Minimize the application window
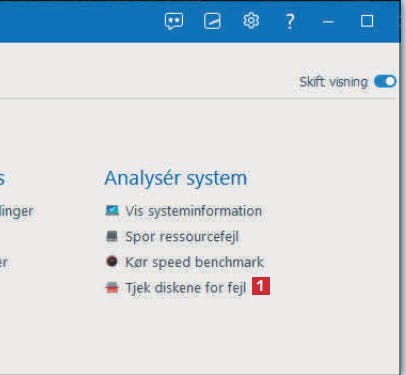 [328, 22]
